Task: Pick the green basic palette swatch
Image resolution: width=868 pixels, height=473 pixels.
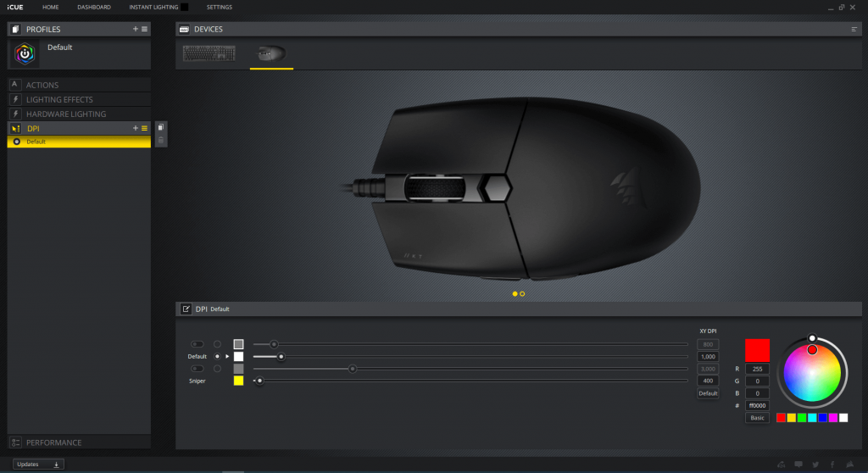Action: coord(802,418)
